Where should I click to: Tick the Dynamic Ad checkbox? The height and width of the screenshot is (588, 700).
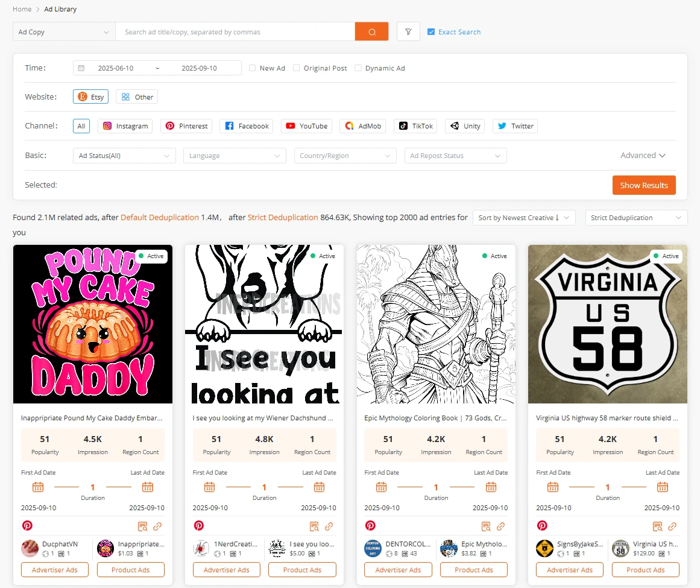pos(358,68)
